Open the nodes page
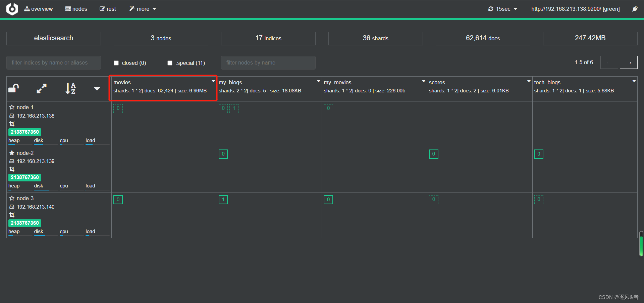 [76, 9]
